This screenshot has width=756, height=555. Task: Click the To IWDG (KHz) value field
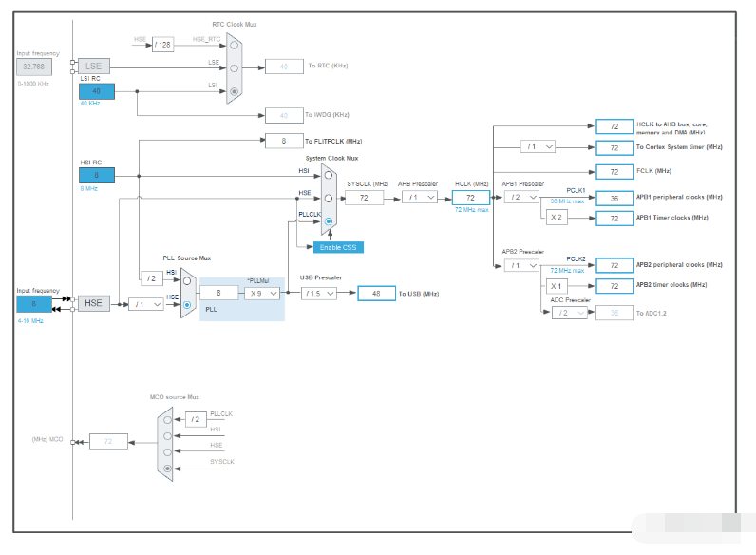pos(284,115)
